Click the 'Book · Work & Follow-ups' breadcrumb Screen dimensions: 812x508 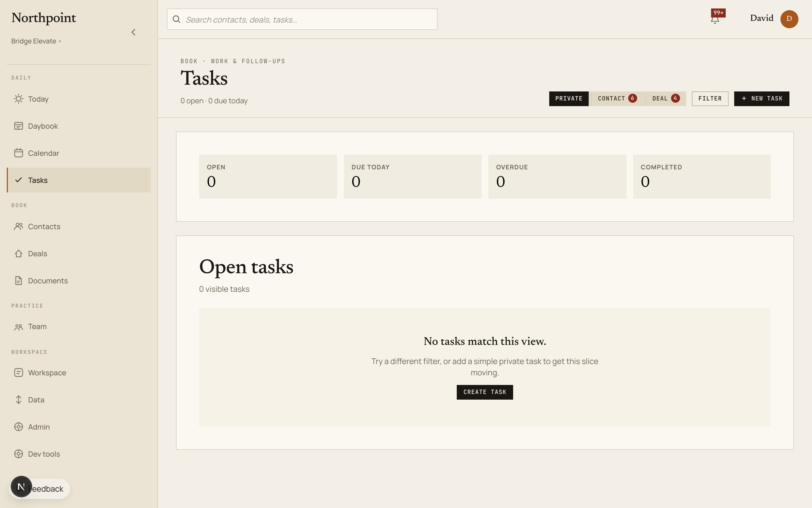pyautogui.click(x=233, y=61)
